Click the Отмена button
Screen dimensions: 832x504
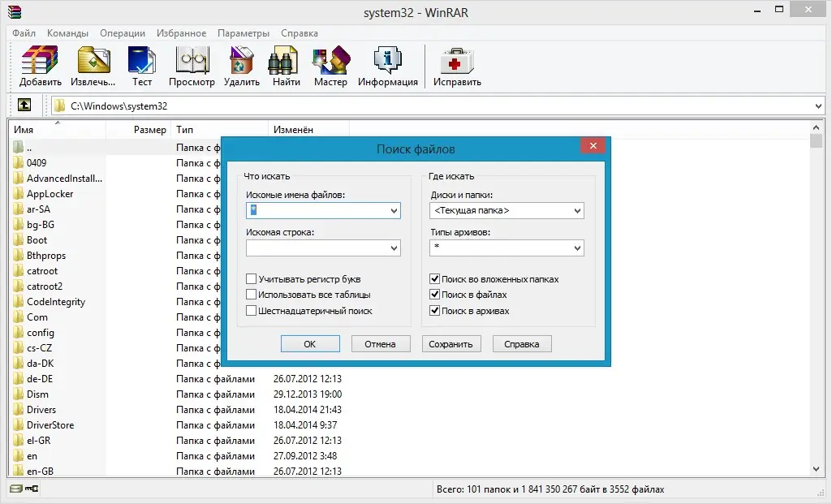click(381, 344)
